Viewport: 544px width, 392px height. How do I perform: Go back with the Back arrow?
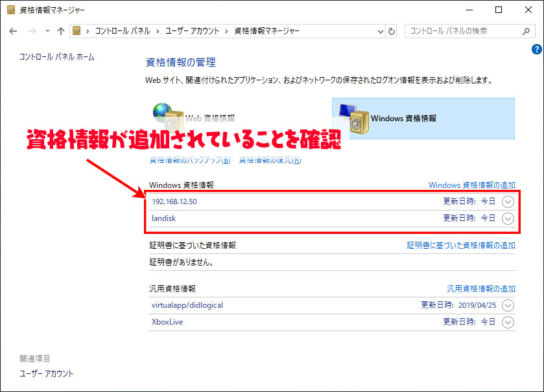(x=13, y=31)
